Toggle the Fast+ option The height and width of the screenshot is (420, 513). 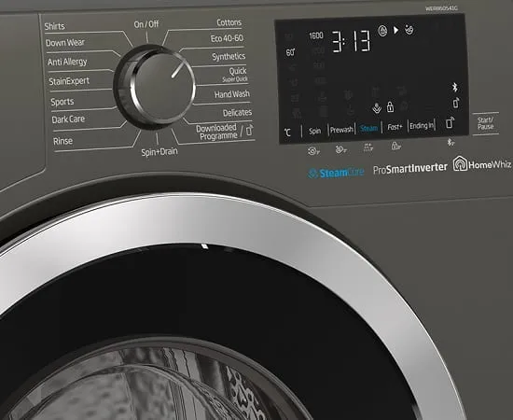tap(395, 127)
